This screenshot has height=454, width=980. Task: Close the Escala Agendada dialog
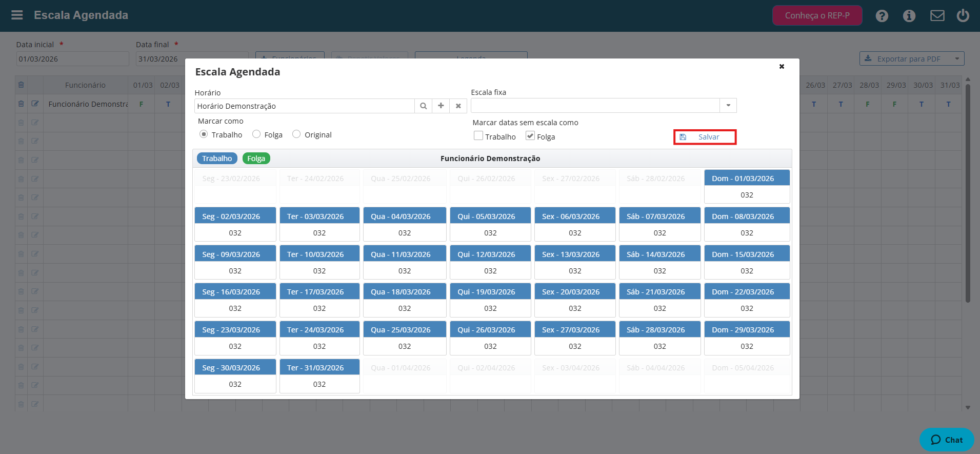pyautogui.click(x=782, y=66)
